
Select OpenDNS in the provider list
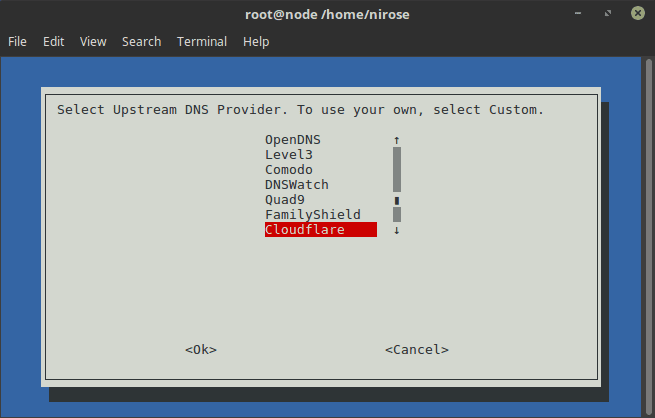coord(293,140)
